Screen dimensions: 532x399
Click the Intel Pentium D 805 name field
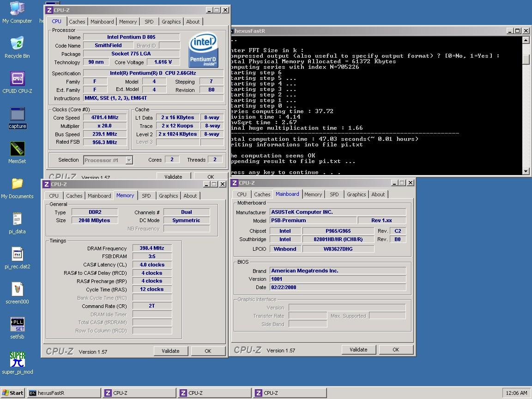click(x=131, y=37)
